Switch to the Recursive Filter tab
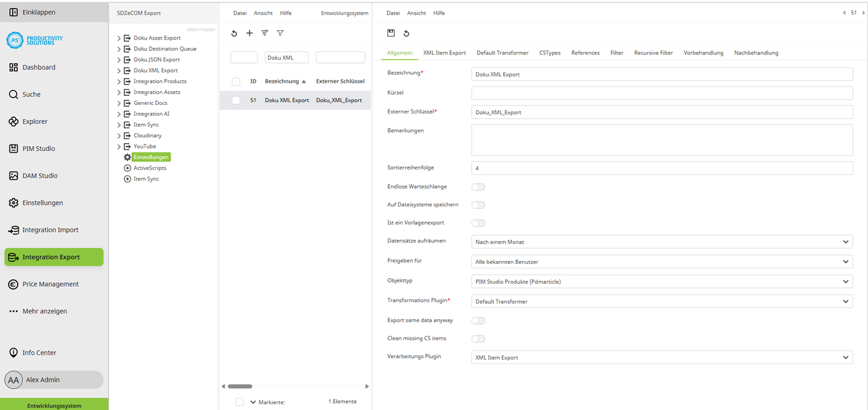The image size is (868, 410). pos(653,52)
